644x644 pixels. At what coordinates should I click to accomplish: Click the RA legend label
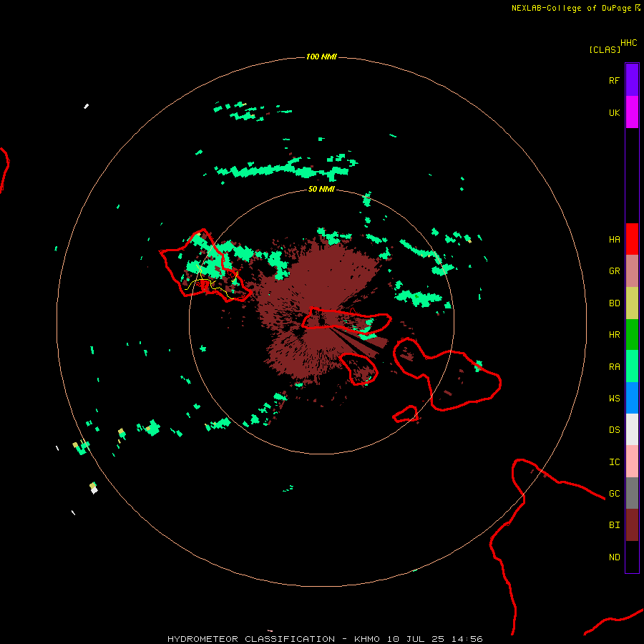click(x=614, y=367)
